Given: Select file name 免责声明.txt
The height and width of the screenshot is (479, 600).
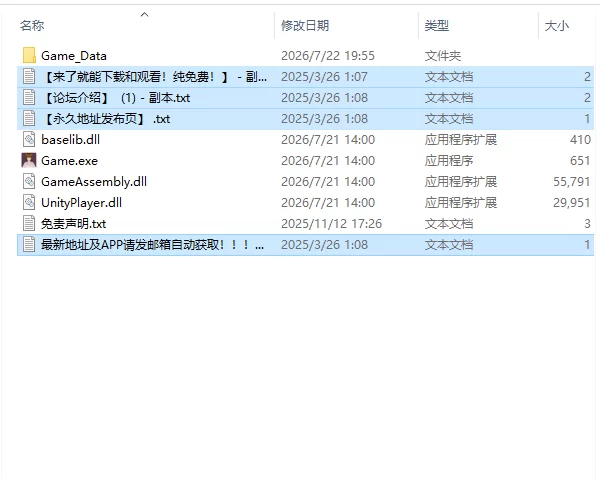Looking at the screenshot, I should 73,224.
